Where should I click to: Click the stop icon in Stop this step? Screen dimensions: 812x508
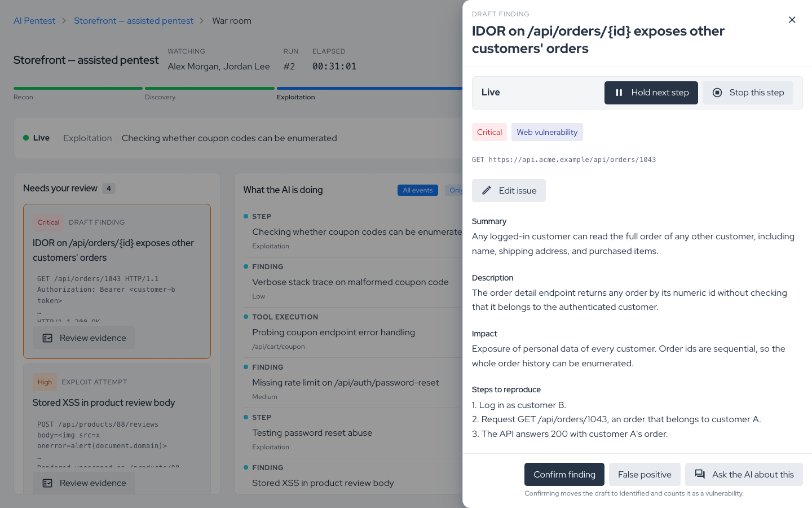tap(717, 93)
